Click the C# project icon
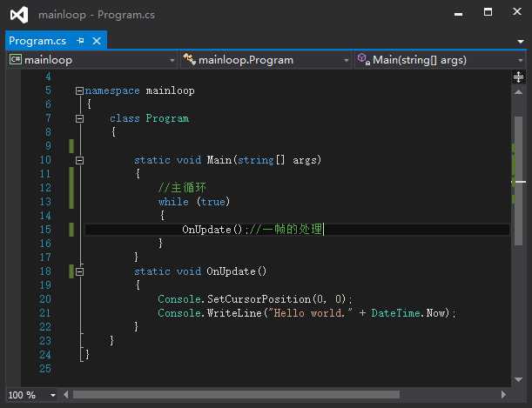The height and width of the screenshot is (408, 532). click(16, 60)
